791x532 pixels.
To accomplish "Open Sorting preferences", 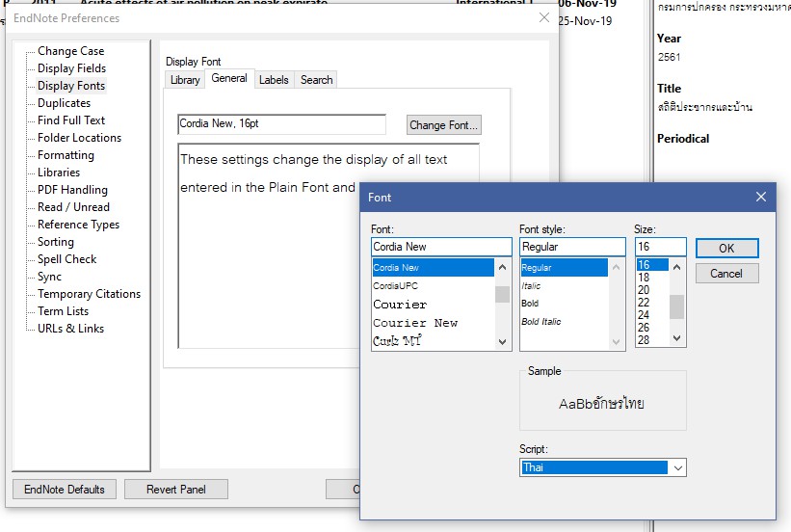I will [x=56, y=242].
